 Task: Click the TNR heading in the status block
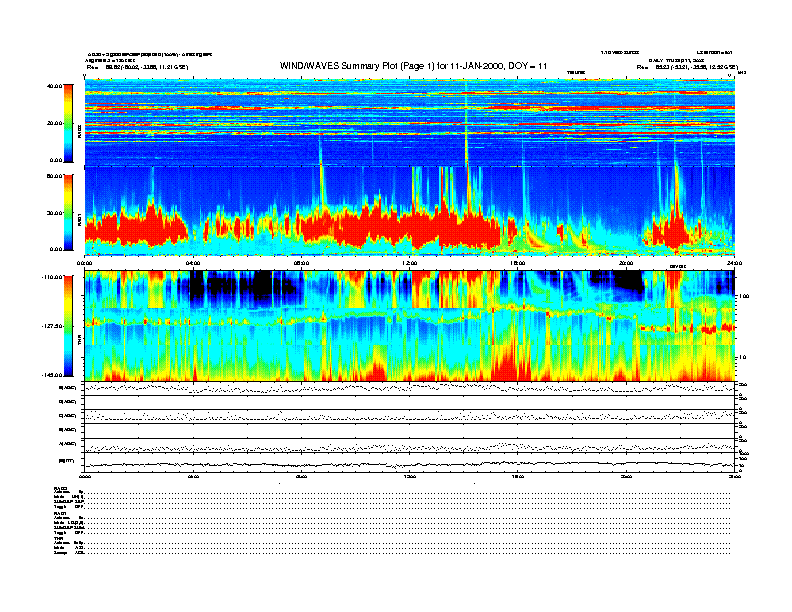click(58, 538)
